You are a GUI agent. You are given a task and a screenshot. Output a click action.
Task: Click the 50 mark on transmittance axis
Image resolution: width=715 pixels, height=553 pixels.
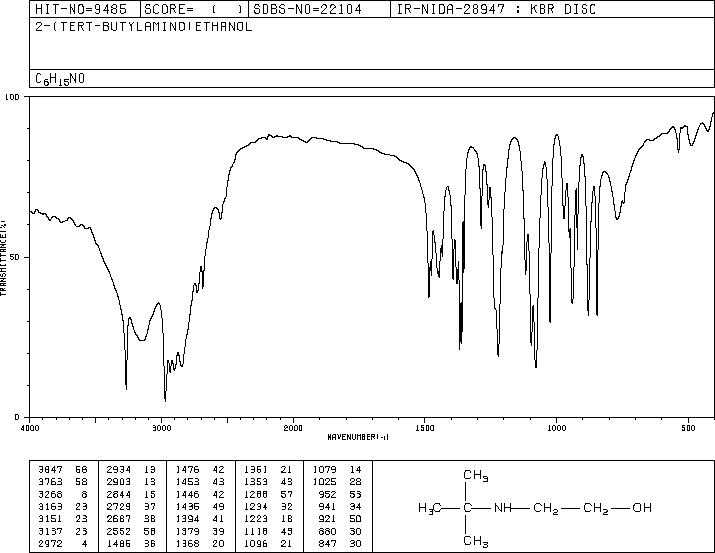pyautogui.click(x=17, y=257)
